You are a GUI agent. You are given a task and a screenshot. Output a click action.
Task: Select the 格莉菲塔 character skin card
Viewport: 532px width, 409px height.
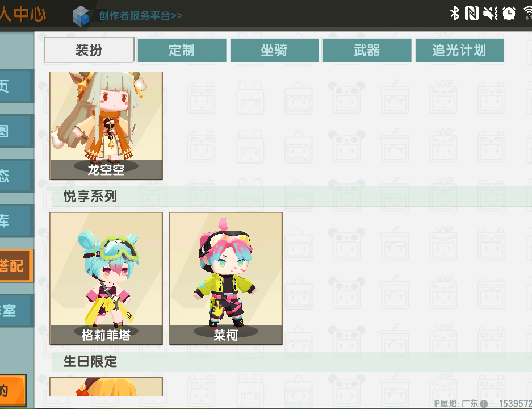point(106,279)
